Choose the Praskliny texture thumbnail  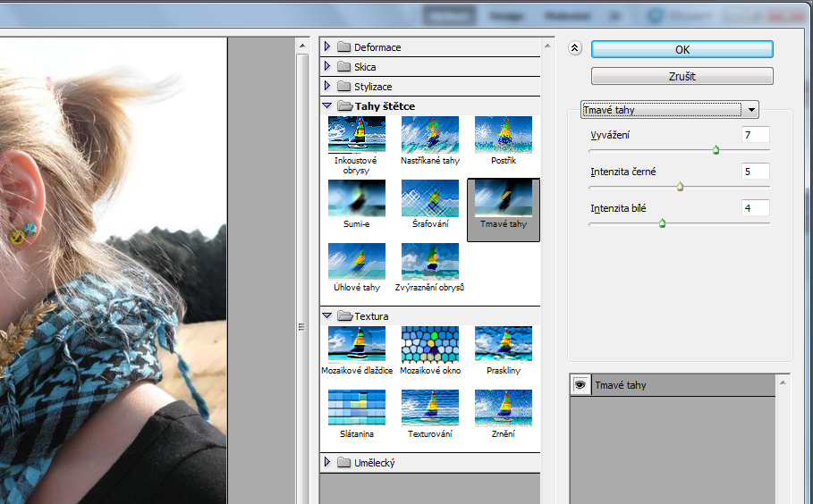pyautogui.click(x=503, y=344)
